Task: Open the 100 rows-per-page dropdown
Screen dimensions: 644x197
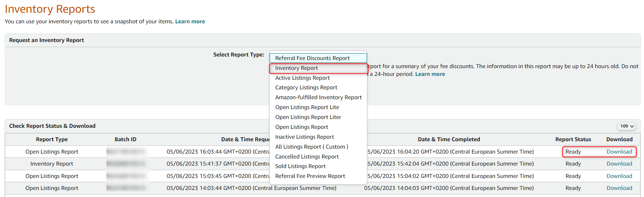Action: point(627,126)
